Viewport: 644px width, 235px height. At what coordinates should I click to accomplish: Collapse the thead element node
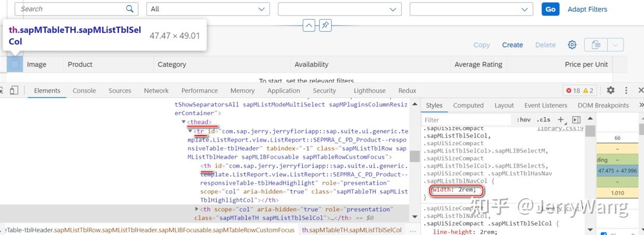pos(184,122)
